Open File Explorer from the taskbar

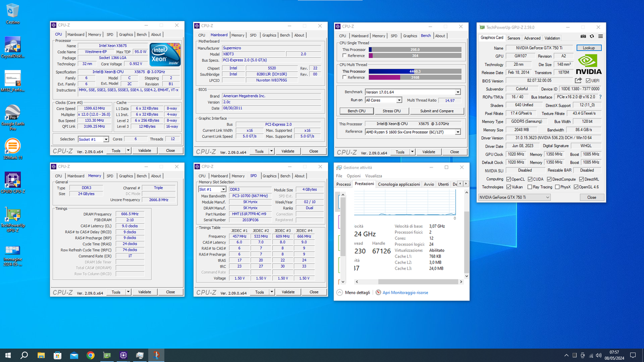(41, 355)
